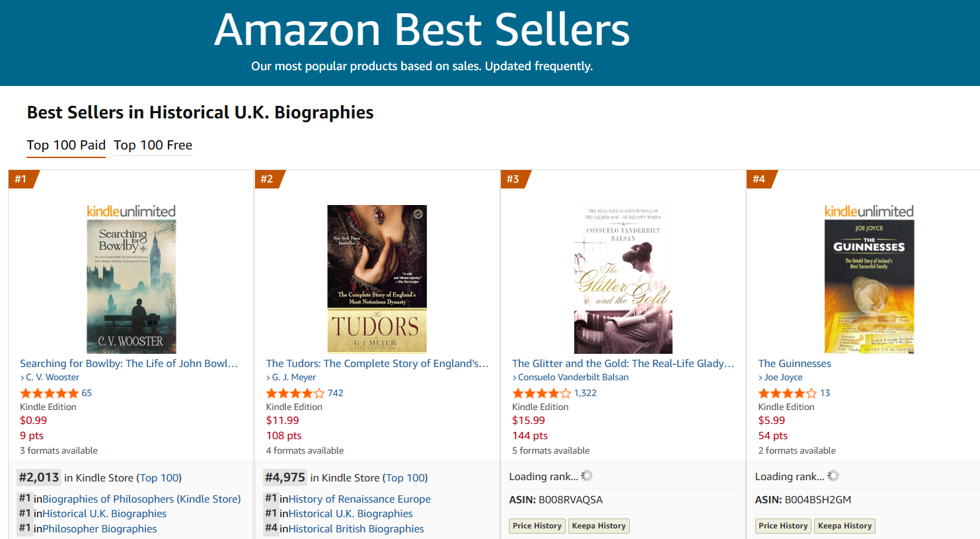Image resolution: width=980 pixels, height=539 pixels.
Task: Open Price History for Glitter and Gold
Action: pyautogui.click(x=537, y=526)
